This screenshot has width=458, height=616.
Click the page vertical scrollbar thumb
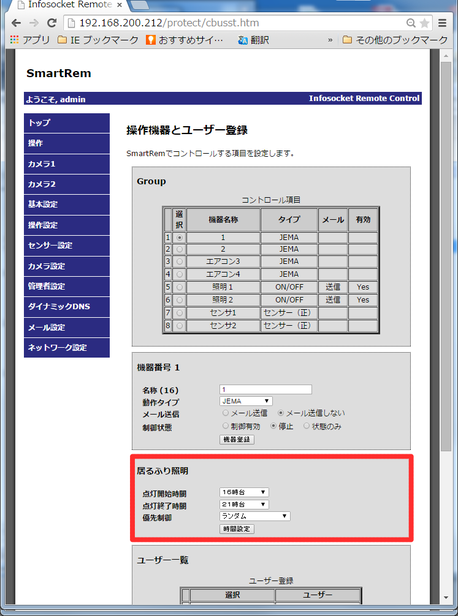coord(446,255)
